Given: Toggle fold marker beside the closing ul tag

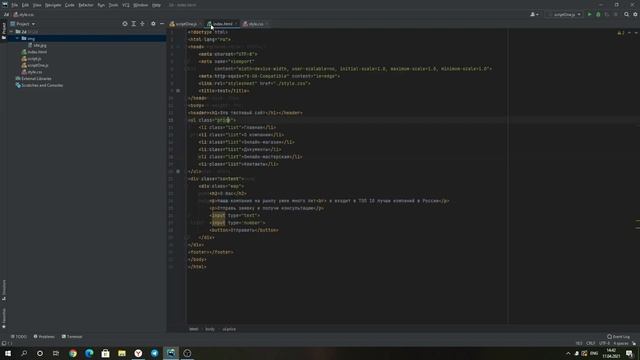Looking at the screenshot, I should 178,171.
